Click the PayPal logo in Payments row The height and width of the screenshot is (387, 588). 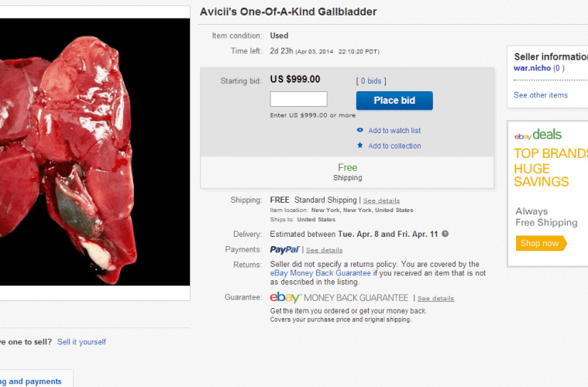coord(284,249)
